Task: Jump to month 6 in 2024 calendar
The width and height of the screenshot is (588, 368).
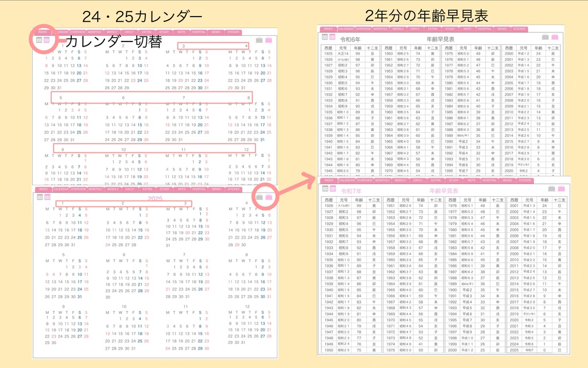Action: tap(123, 98)
